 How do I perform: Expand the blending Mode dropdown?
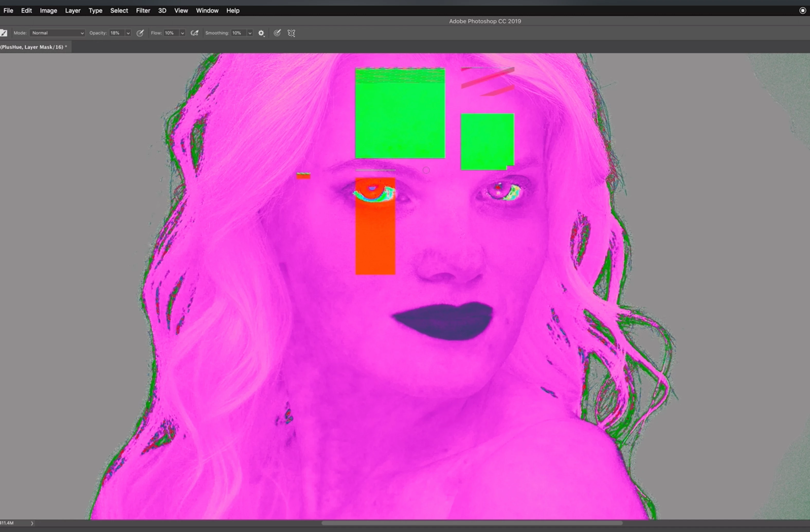[x=57, y=33]
